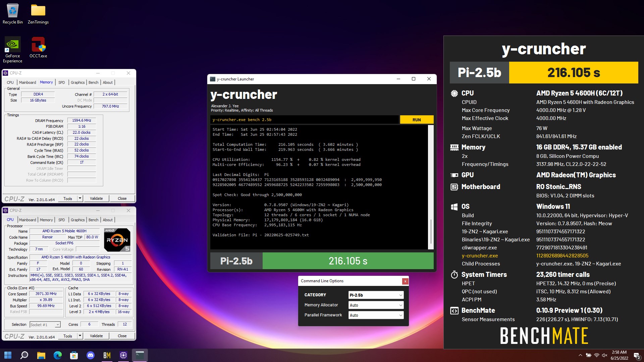Open taskbar Search icon

click(x=24, y=355)
